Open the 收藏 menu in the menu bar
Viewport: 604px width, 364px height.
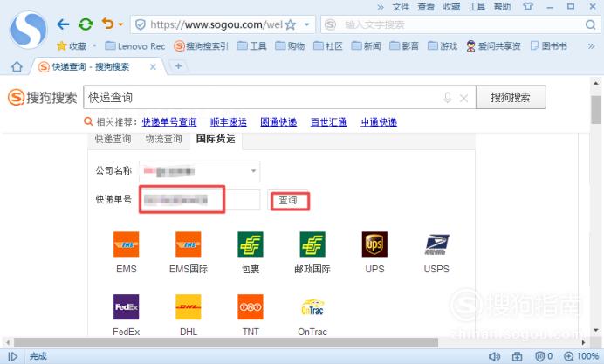point(451,7)
